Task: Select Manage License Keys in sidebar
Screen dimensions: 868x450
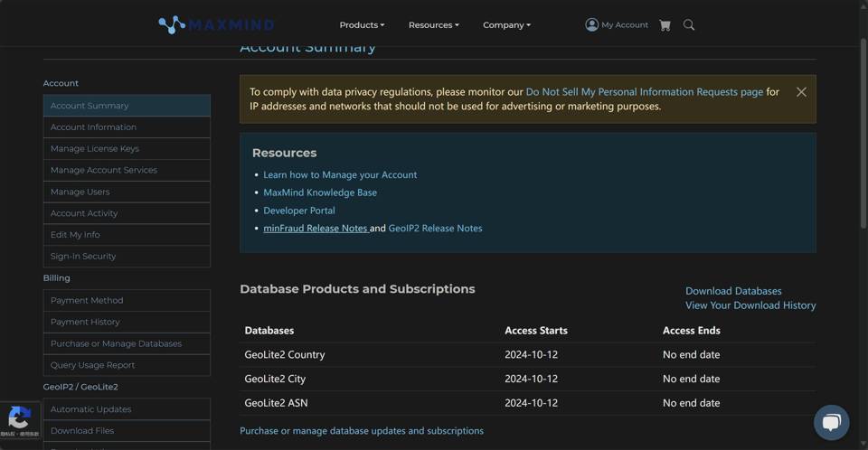Action: (x=127, y=149)
